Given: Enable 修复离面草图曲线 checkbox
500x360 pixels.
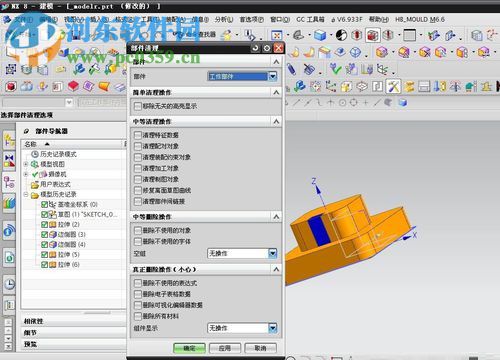Looking at the screenshot, I should [137, 190].
